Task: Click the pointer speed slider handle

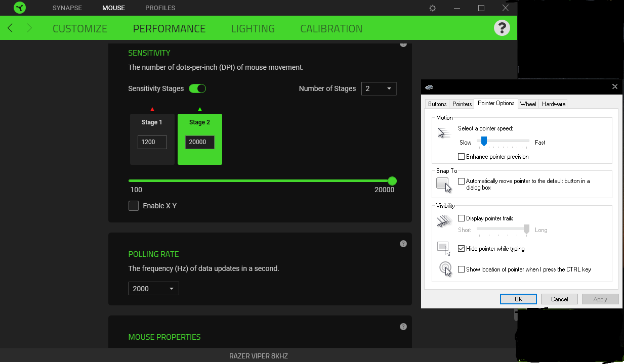Action: 484,142
